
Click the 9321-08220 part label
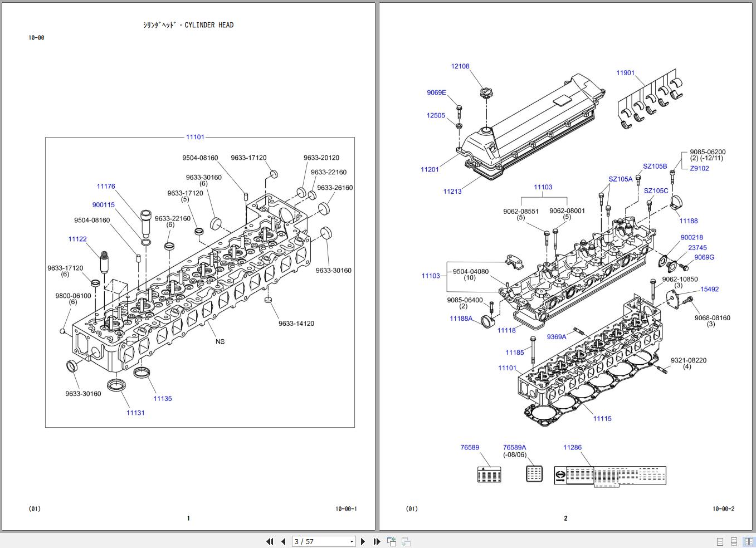689,361
